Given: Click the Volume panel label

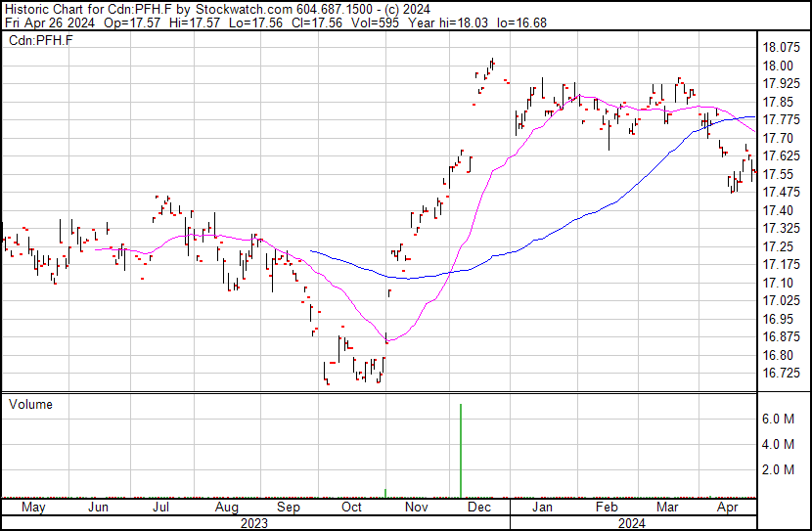Looking at the screenshot, I should pos(30,404).
